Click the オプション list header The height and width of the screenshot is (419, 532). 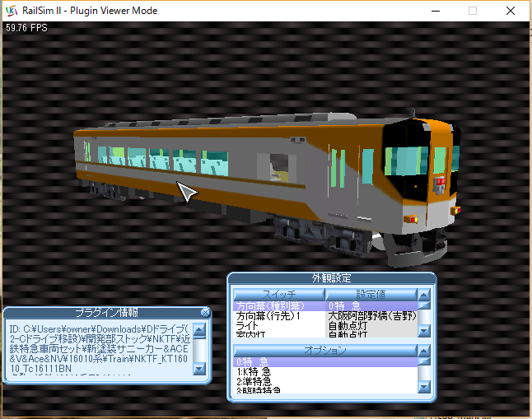[325, 351]
